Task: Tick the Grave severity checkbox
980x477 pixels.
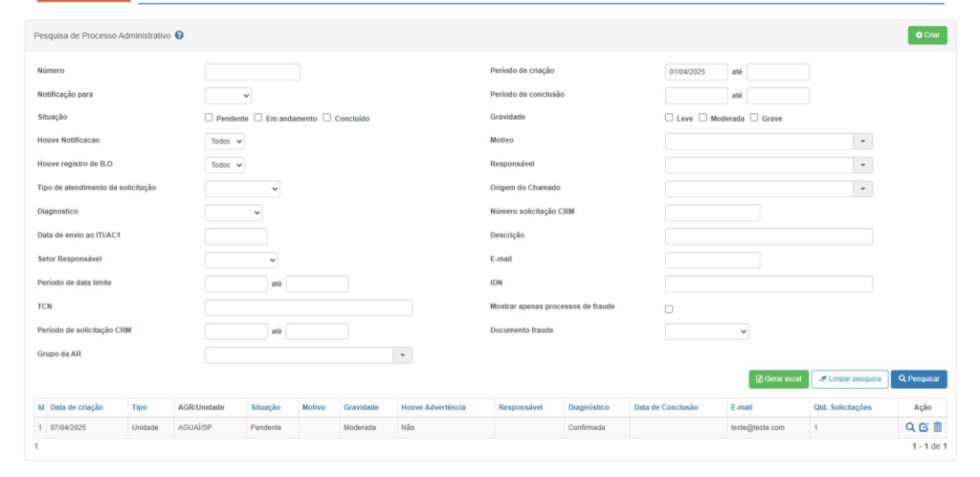Action: [754, 118]
